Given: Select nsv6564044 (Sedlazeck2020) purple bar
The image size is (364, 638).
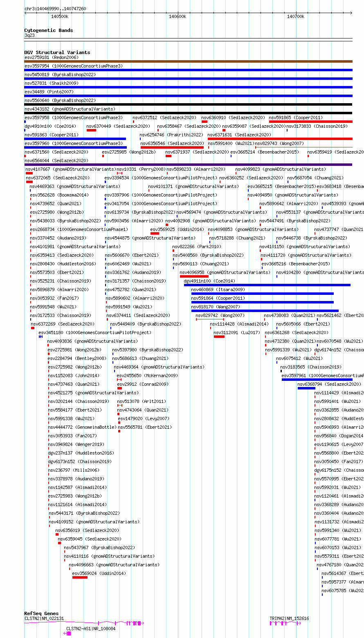Looking at the screenshot, I should coord(188,165).
